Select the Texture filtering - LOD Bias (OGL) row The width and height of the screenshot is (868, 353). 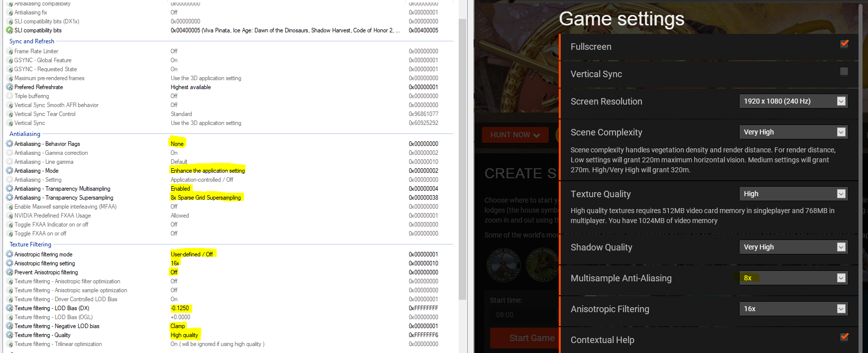coord(229,317)
